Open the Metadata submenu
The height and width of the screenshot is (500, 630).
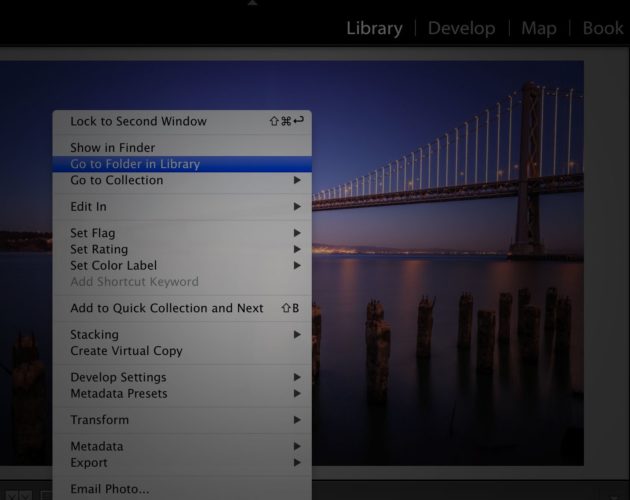182,446
